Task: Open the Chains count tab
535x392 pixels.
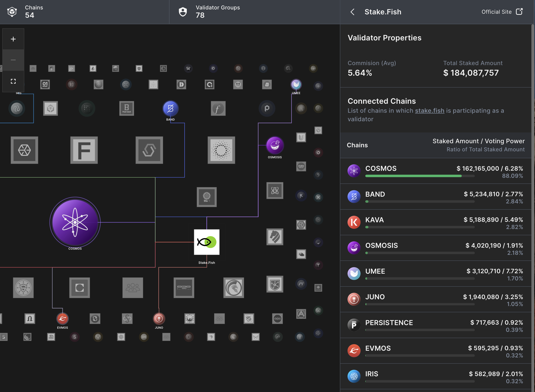Action: pyautogui.click(x=34, y=12)
